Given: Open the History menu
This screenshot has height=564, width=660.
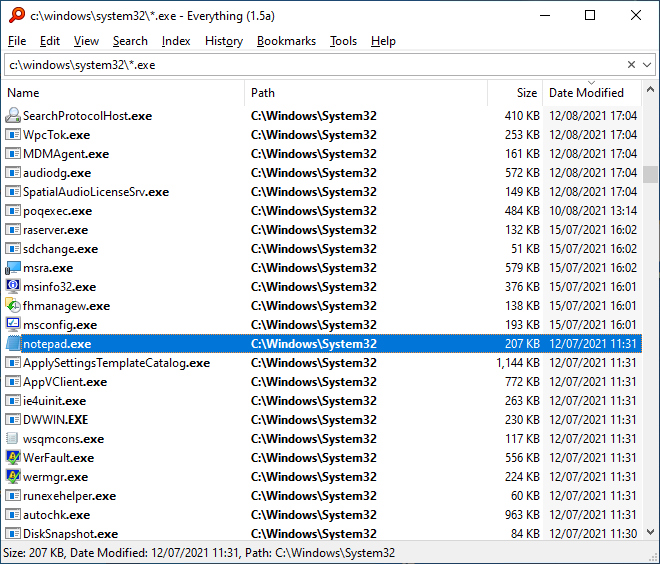Looking at the screenshot, I should 224,41.
